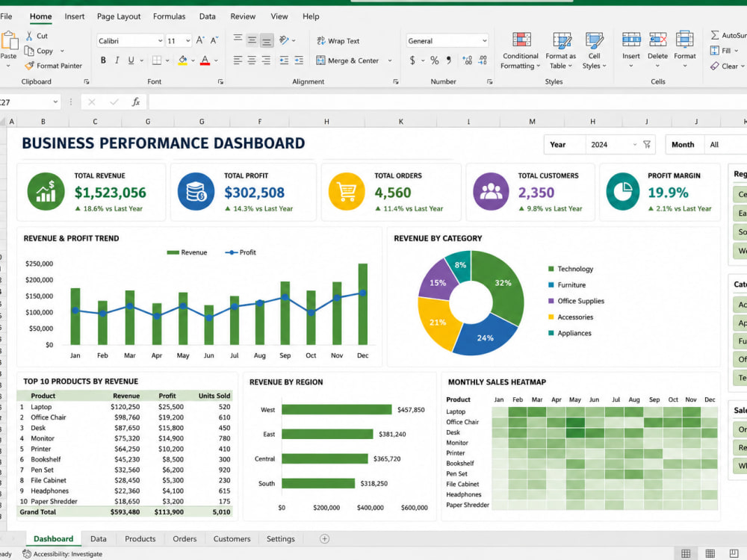
Task: Open the font size 11 dropdown
Action: click(188, 41)
